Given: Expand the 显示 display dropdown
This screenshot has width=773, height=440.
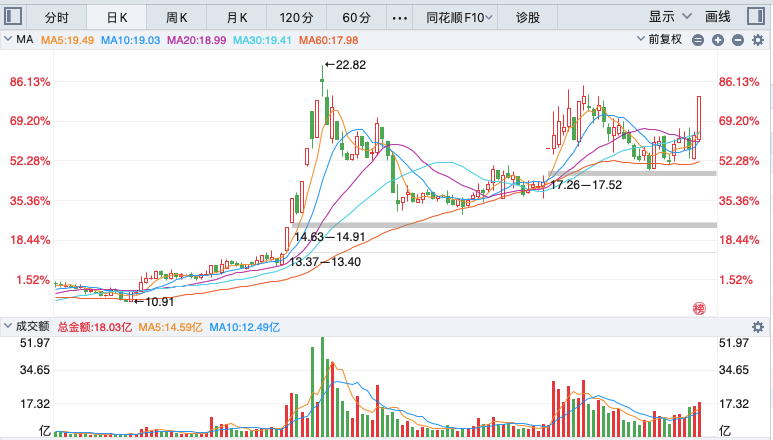Looking at the screenshot, I should (670, 17).
